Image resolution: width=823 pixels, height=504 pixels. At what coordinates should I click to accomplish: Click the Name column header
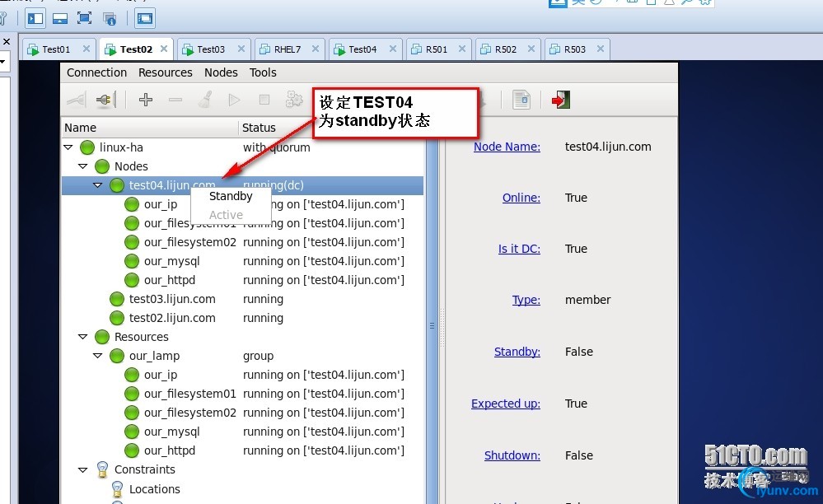[x=150, y=128]
